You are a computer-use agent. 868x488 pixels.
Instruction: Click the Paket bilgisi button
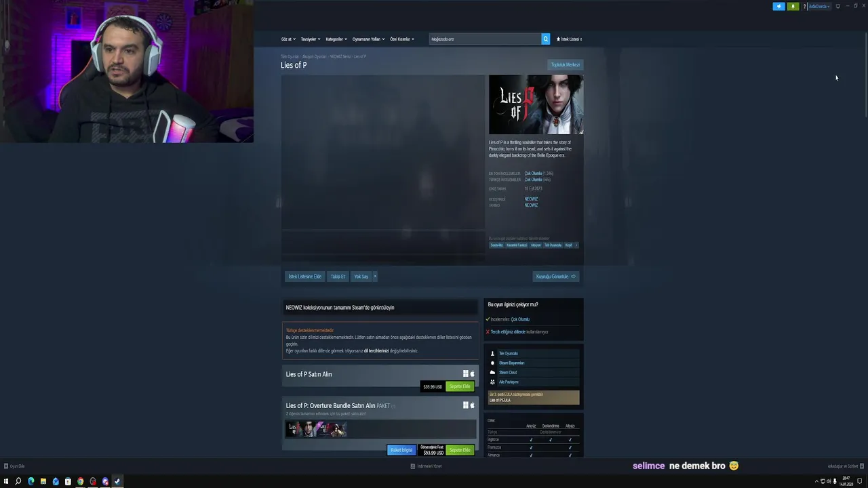401,450
